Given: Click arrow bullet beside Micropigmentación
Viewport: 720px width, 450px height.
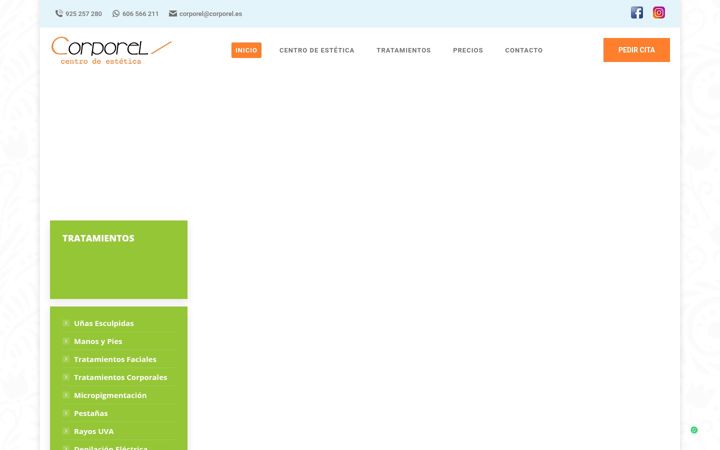Looking at the screenshot, I should tap(66, 395).
